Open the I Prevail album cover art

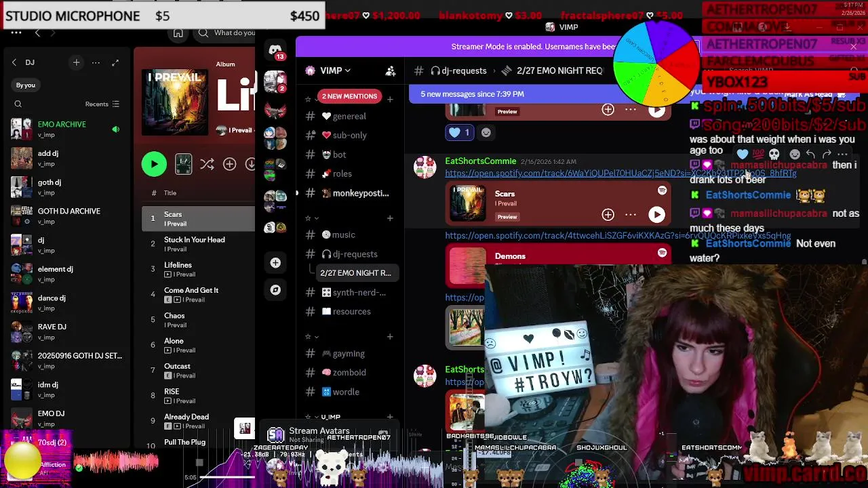click(175, 102)
